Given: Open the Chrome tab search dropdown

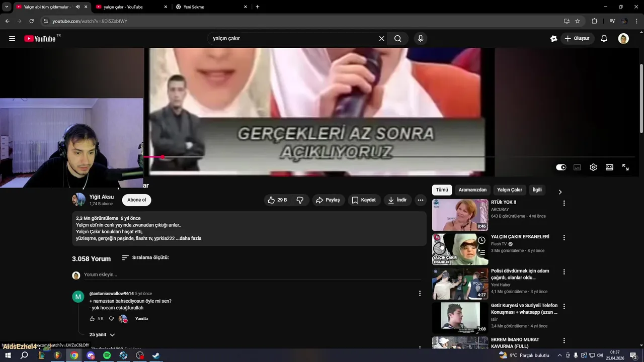Looking at the screenshot, I should [x=7, y=7].
